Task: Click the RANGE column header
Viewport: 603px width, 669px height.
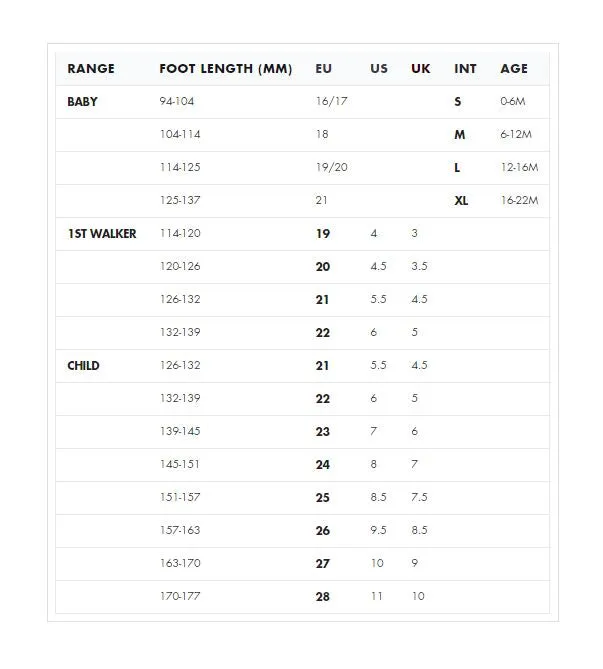Action: pos(91,69)
